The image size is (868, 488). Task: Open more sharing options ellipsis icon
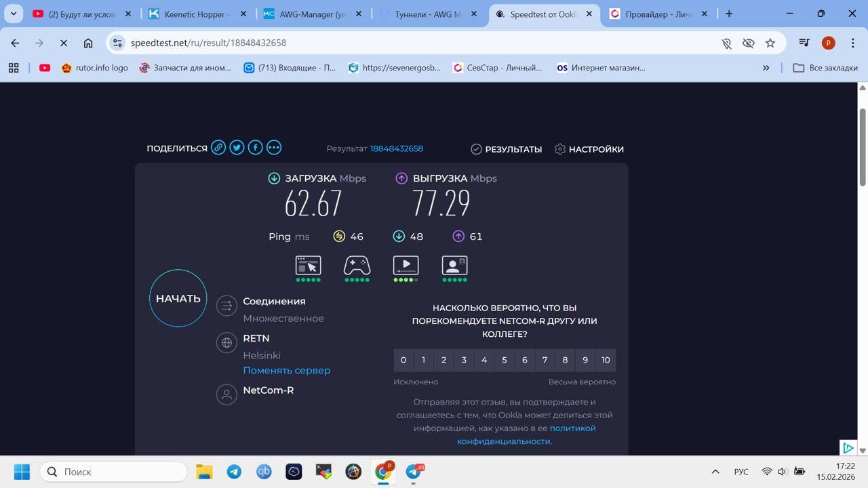[274, 148]
